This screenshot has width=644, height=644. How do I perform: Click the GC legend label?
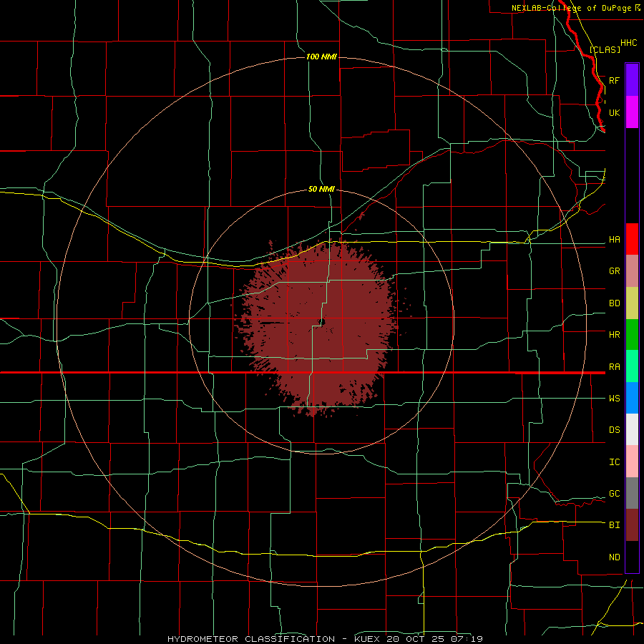tap(614, 494)
